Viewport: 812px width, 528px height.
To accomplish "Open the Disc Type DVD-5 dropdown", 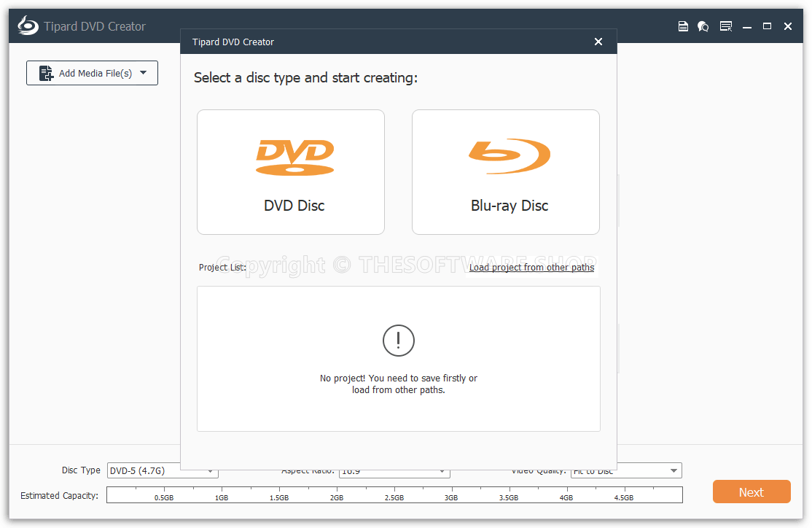I will 163,470.
